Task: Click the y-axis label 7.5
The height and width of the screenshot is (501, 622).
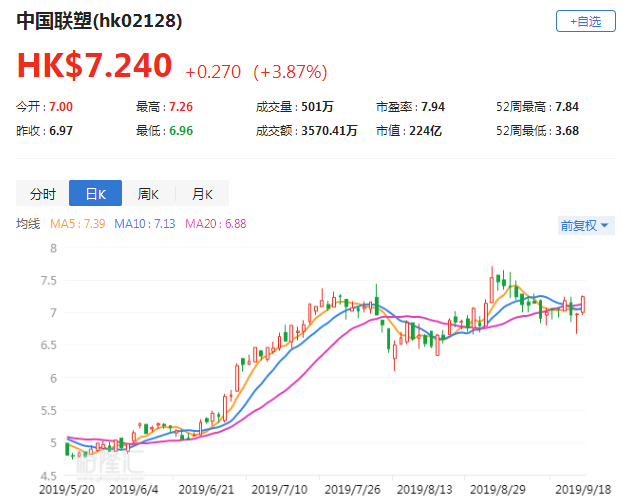Action: click(49, 280)
